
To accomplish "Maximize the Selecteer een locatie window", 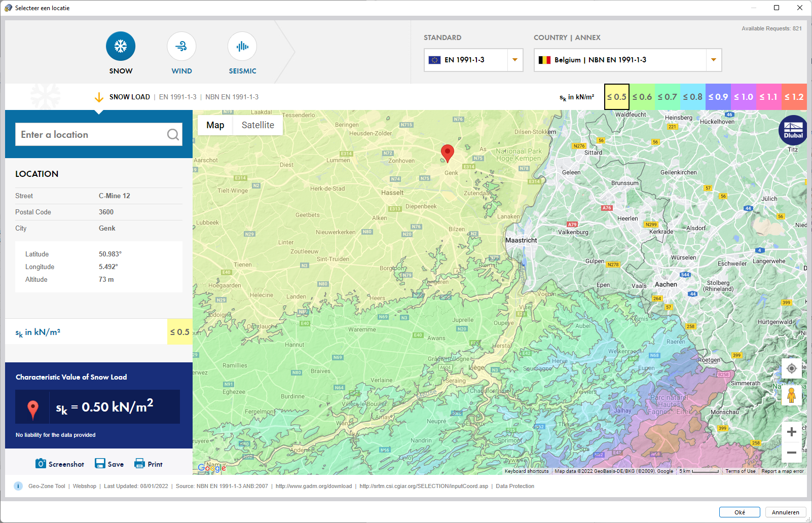I will click(x=776, y=8).
